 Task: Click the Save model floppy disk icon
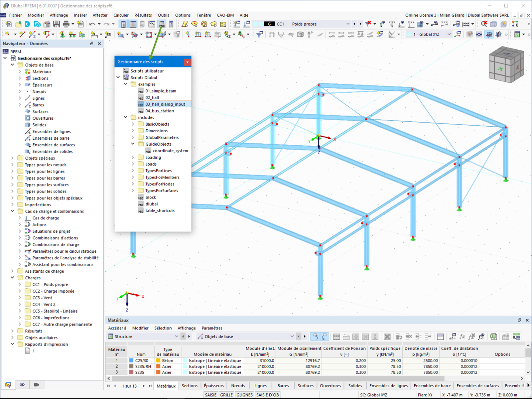(x=57, y=24)
